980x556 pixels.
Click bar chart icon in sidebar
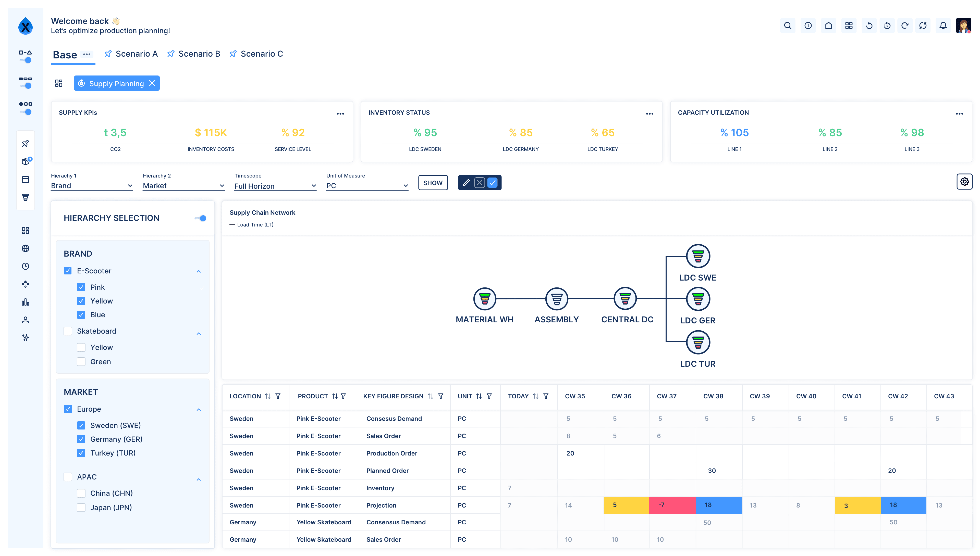click(26, 302)
